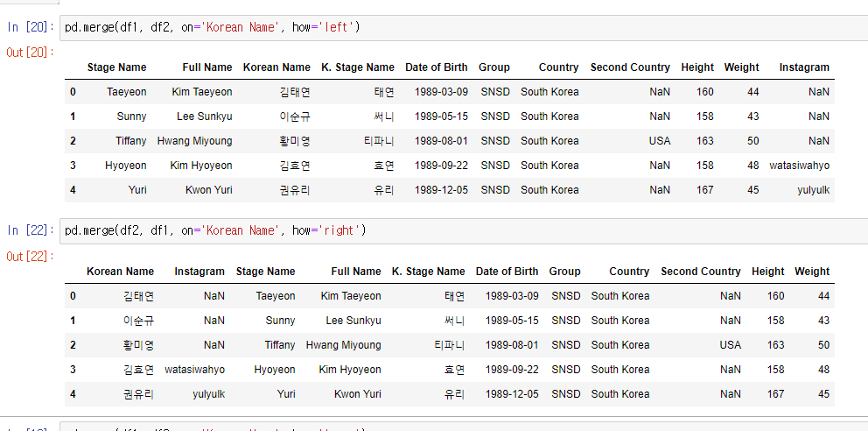Click '권유리' Korean Name cell in Out[20] table

tap(295, 190)
